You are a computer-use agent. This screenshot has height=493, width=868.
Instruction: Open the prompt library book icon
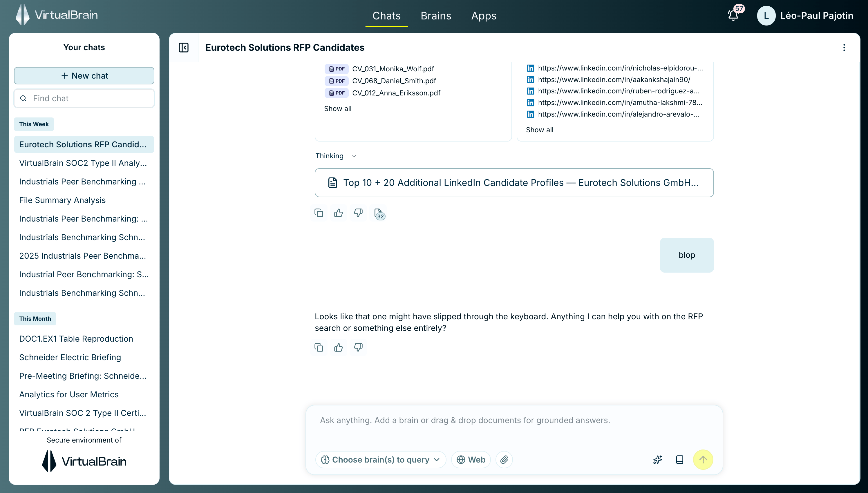pos(679,459)
